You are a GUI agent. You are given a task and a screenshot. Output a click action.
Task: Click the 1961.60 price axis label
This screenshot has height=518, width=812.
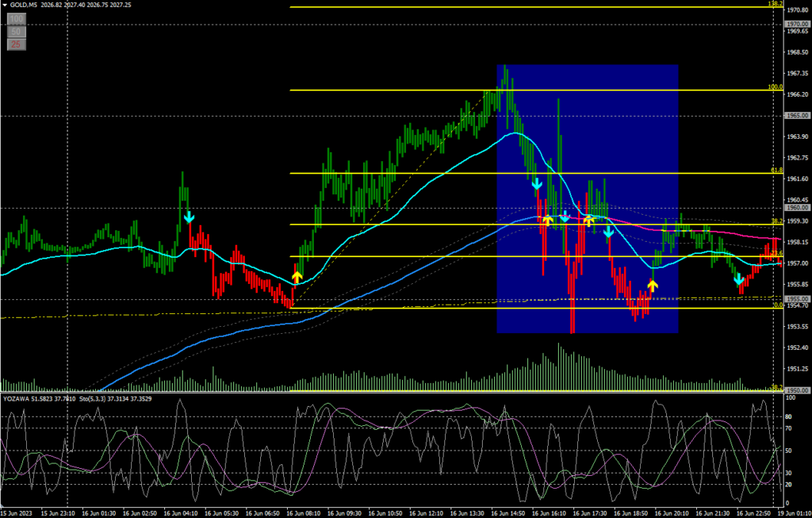click(x=798, y=178)
